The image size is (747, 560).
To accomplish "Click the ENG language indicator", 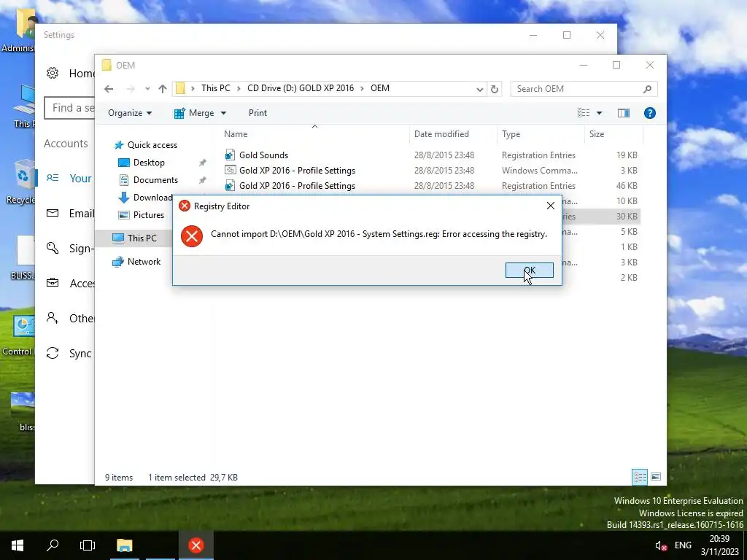I will tap(683, 545).
